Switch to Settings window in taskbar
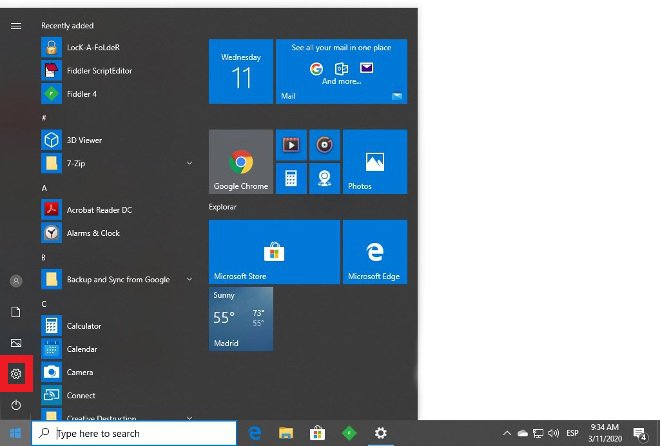 pos(381,433)
